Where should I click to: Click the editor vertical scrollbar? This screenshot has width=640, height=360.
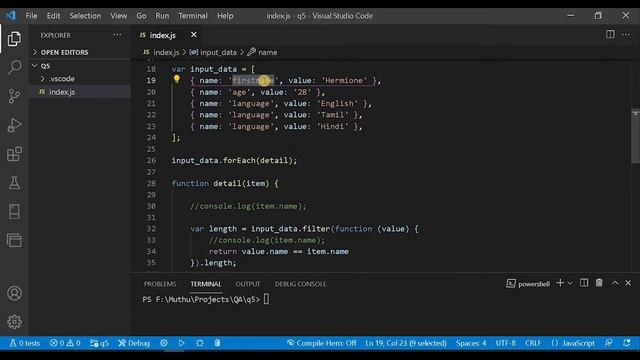point(635,136)
